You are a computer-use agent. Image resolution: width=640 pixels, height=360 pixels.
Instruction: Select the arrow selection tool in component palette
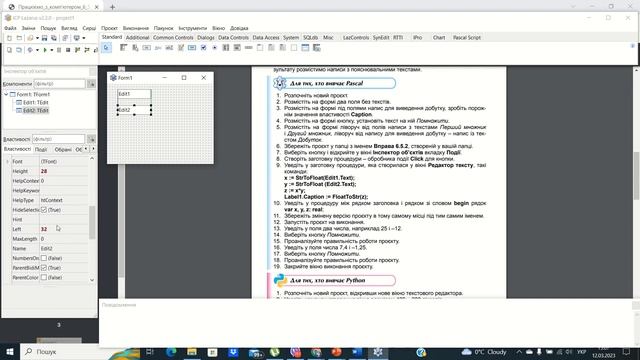point(106,48)
